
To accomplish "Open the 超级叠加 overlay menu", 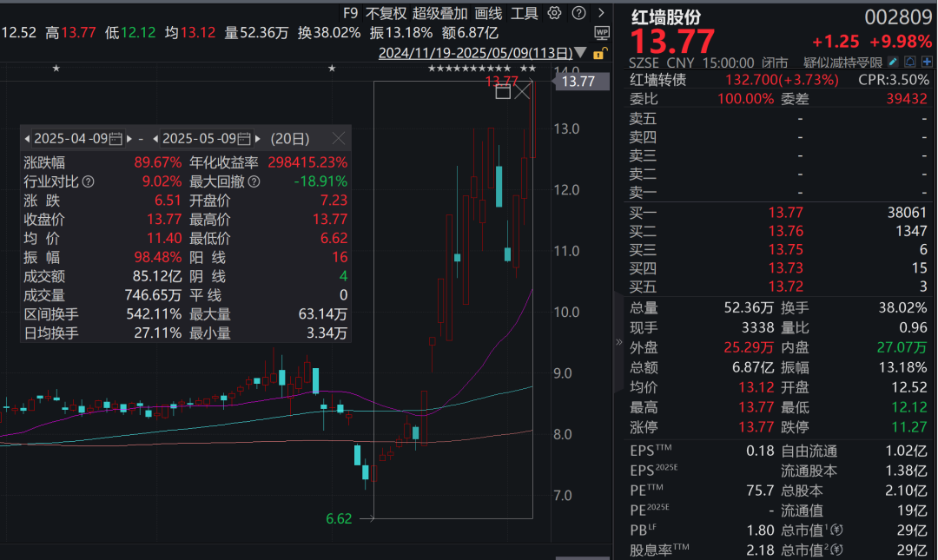I will tap(440, 13).
